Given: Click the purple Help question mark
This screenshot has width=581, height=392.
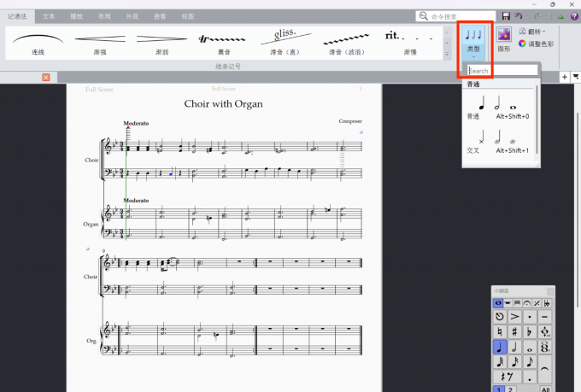Looking at the screenshot, I should point(574,16).
